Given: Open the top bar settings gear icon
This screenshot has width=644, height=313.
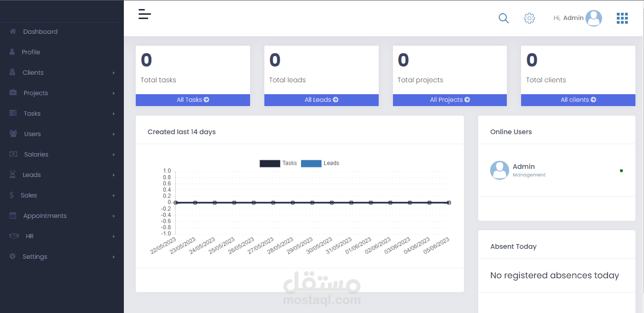Looking at the screenshot, I should [529, 18].
